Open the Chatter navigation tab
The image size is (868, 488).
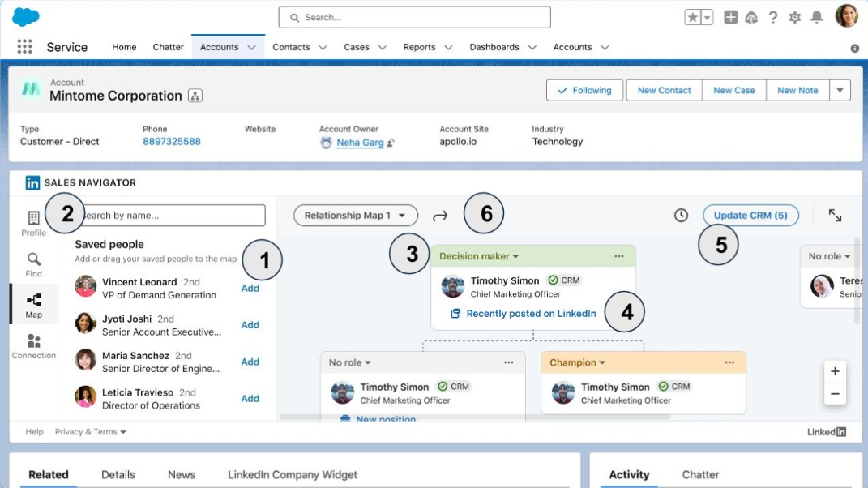click(x=169, y=47)
